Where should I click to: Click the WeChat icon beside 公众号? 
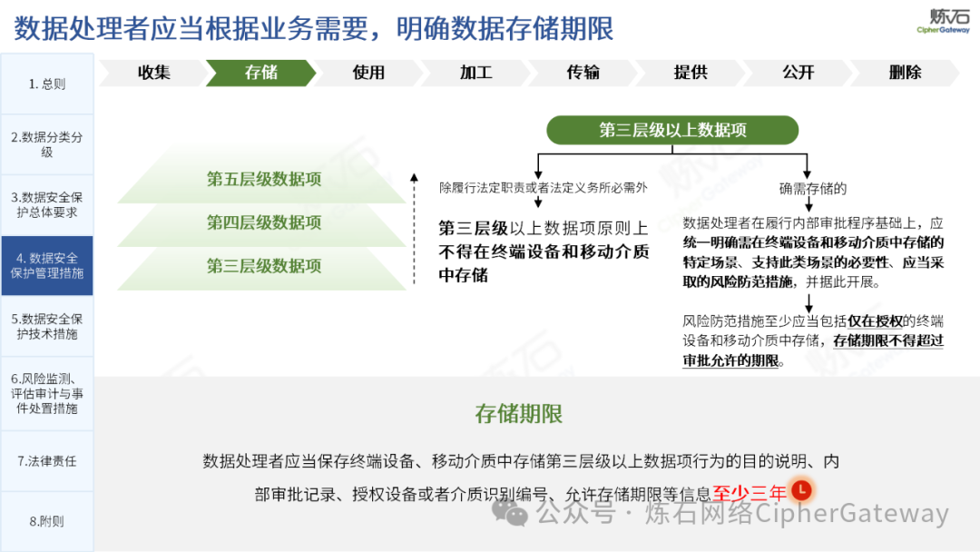(x=509, y=513)
